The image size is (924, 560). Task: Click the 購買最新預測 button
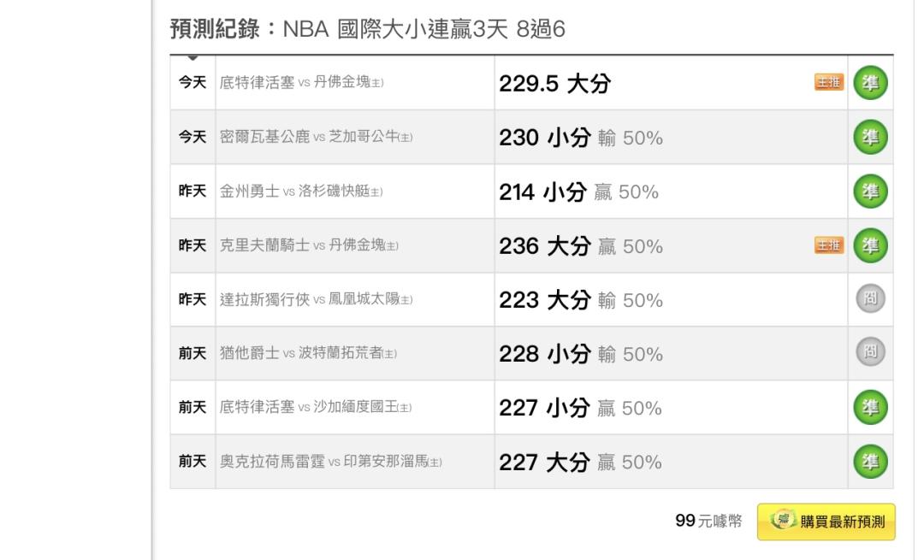[x=826, y=522]
